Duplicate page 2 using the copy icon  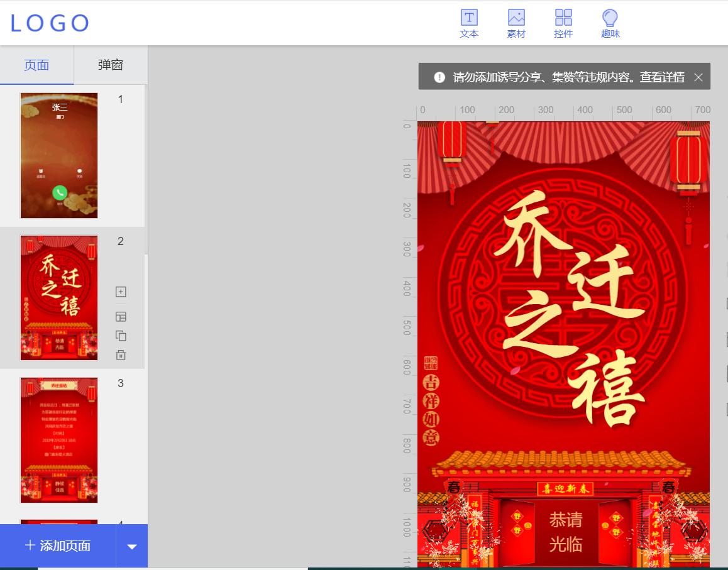click(121, 336)
